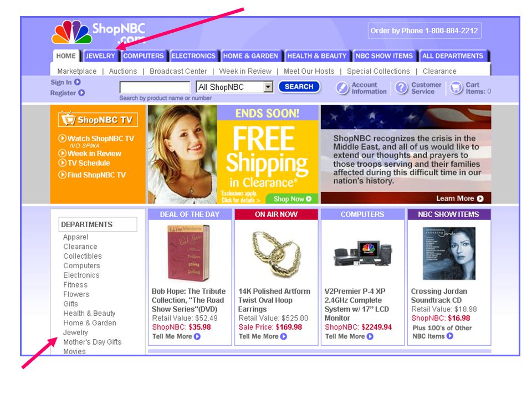Screen dimensions: 532x399
Task: Click the woman's photo in banner
Action: coord(182,155)
